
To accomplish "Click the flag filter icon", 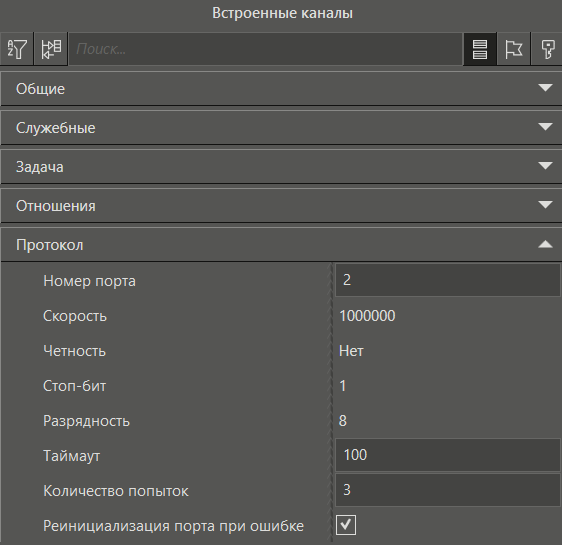I will coord(513,49).
